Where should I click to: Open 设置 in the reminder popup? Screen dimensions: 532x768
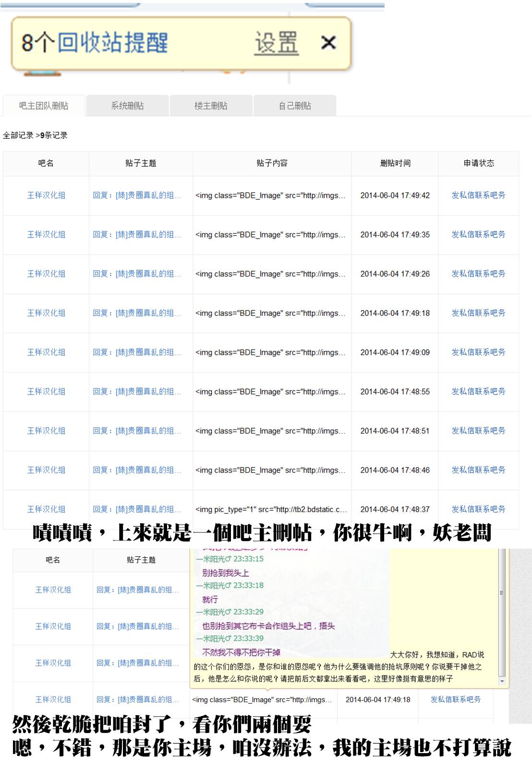coord(276,43)
